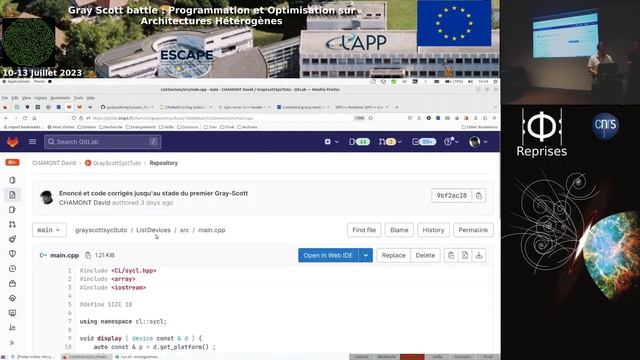This screenshot has width=640, height=360.
Task: Download the main.cpp file
Action: [479, 255]
